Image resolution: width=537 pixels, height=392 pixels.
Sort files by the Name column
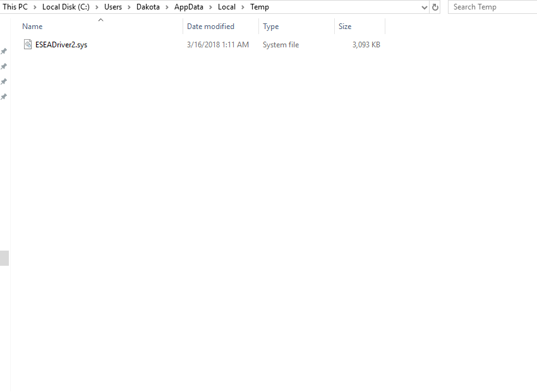tap(32, 27)
